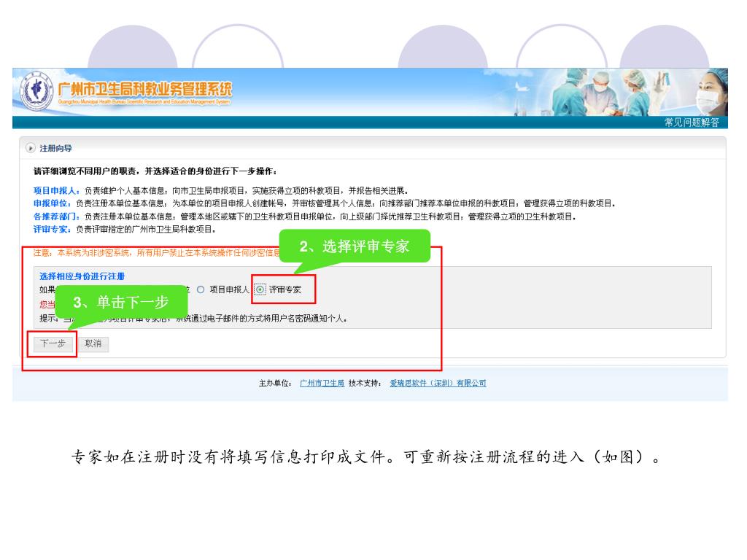Click the 广州市卫生局科教业务管理系统 title
This screenshot has width=747, height=560.
click(x=144, y=90)
